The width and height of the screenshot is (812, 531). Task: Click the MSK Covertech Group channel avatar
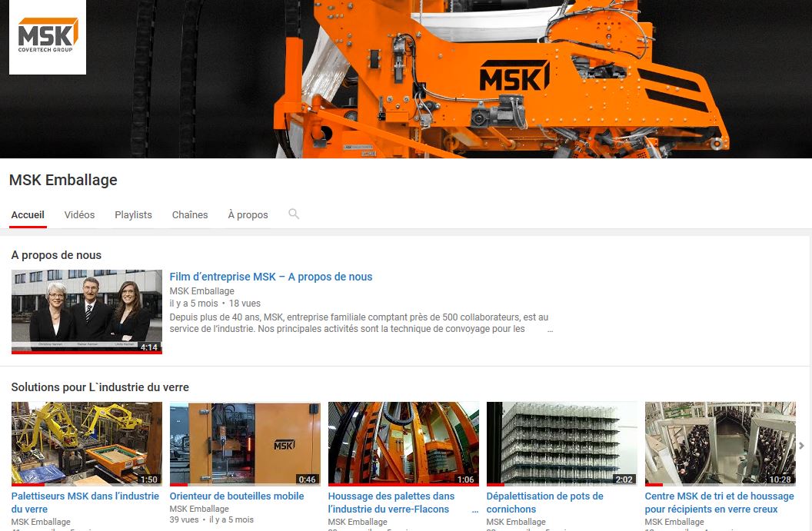46,36
